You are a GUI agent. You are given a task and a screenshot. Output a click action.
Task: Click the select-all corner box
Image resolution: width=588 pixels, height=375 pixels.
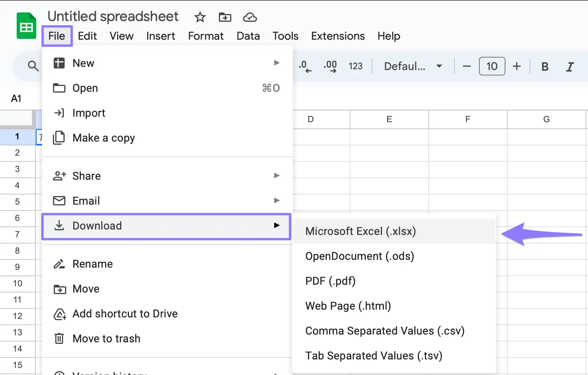[x=16, y=118]
